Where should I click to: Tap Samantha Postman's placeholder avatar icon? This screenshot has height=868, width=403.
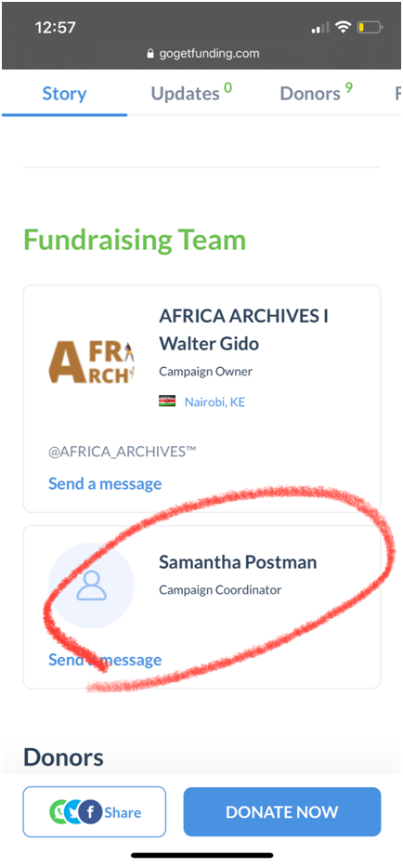[91, 585]
